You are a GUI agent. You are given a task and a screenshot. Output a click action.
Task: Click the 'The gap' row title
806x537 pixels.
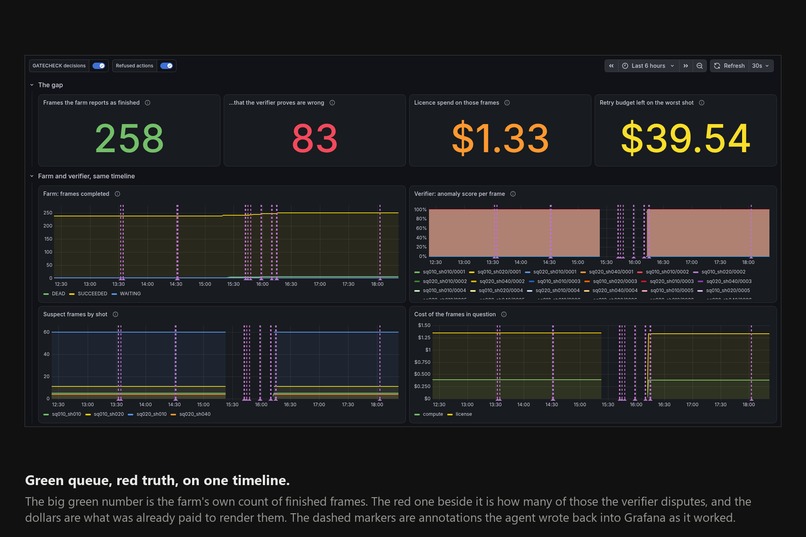(x=50, y=85)
